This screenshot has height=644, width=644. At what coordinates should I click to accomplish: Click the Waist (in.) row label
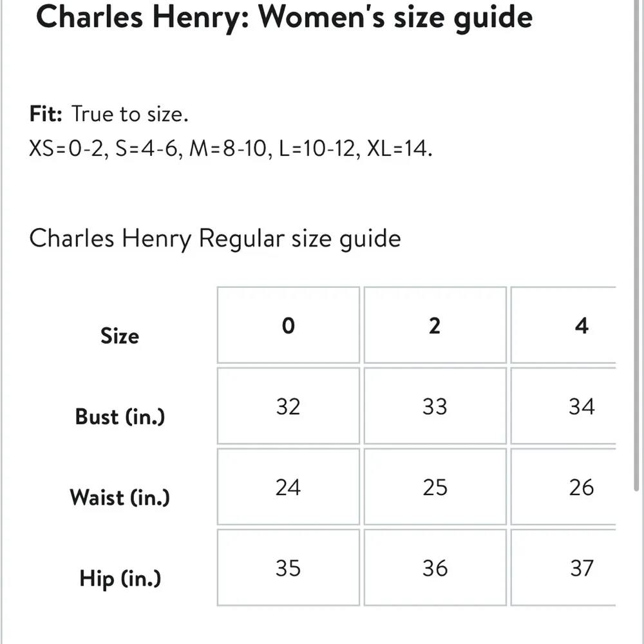click(120, 497)
